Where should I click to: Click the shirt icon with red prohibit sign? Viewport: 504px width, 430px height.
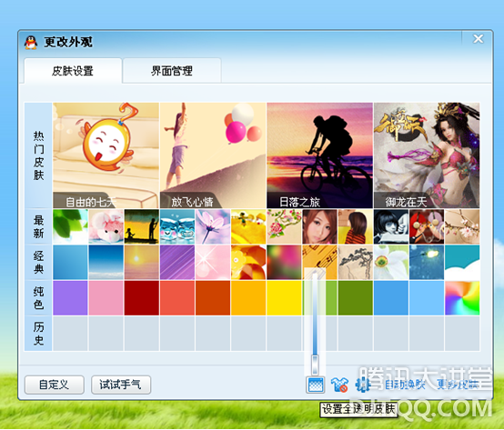tap(339, 385)
